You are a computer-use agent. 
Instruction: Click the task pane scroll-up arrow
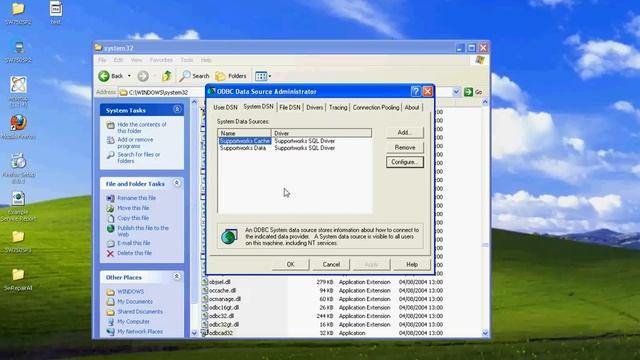[194, 102]
